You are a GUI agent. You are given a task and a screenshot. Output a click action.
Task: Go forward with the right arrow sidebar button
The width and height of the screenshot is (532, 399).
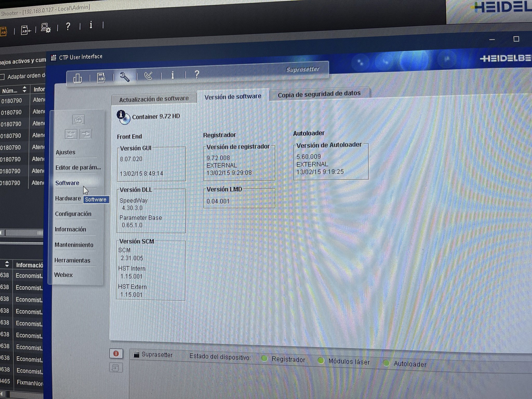click(86, 134)
